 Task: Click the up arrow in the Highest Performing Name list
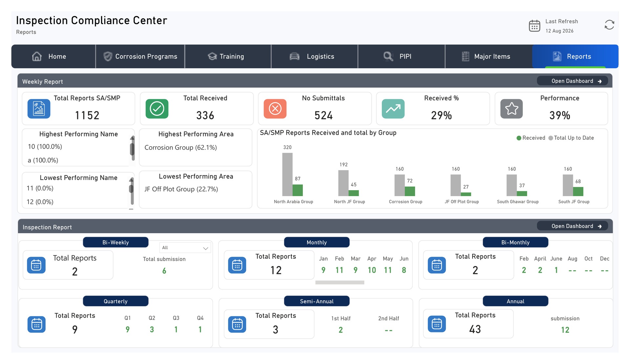click(133, 138)
